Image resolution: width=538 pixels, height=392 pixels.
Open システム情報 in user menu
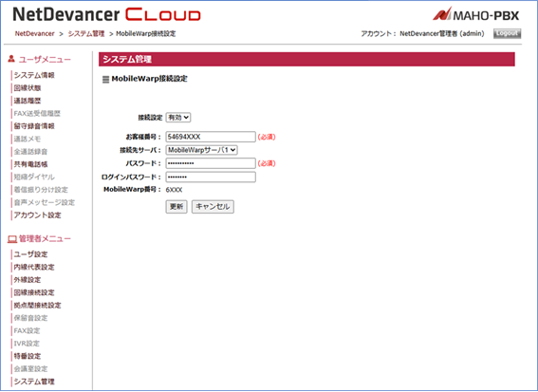[x=34, y=75]
